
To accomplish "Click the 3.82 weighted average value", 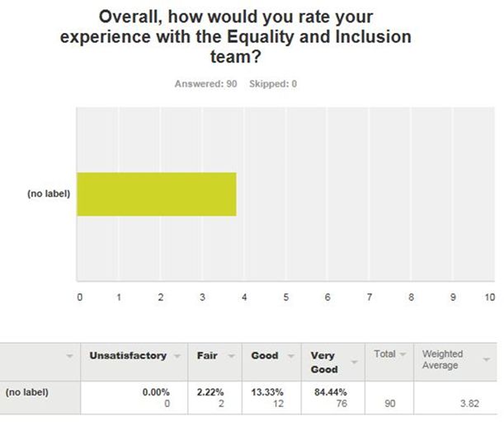I will coord(469,404).
